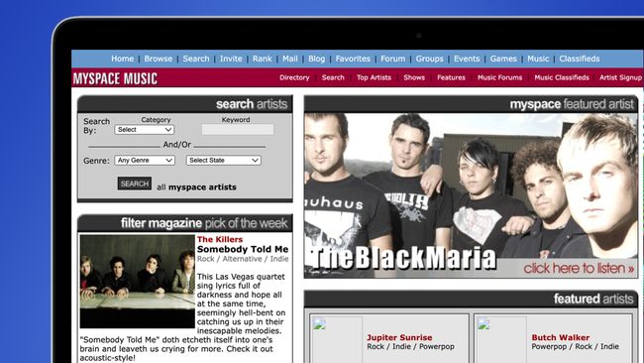This screenshot has width=644, height=363.
Task: Open The Killers artist link
Action: [x=220, y=239]
